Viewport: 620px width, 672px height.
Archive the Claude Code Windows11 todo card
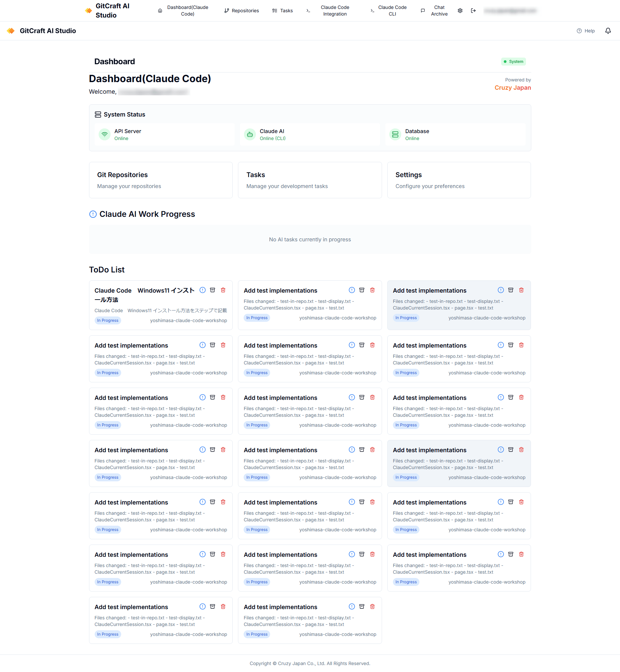click(213, 290)
